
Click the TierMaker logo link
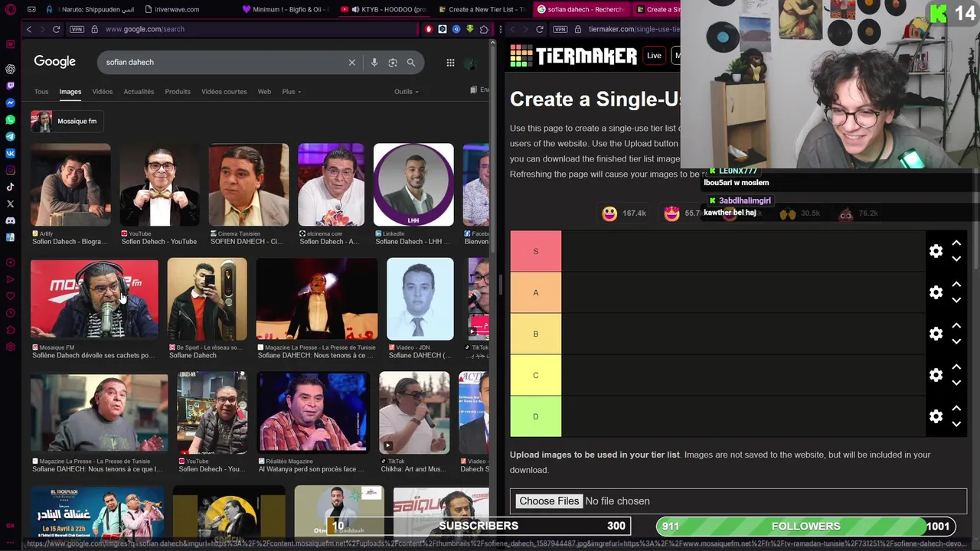click(x=573, y=56)
